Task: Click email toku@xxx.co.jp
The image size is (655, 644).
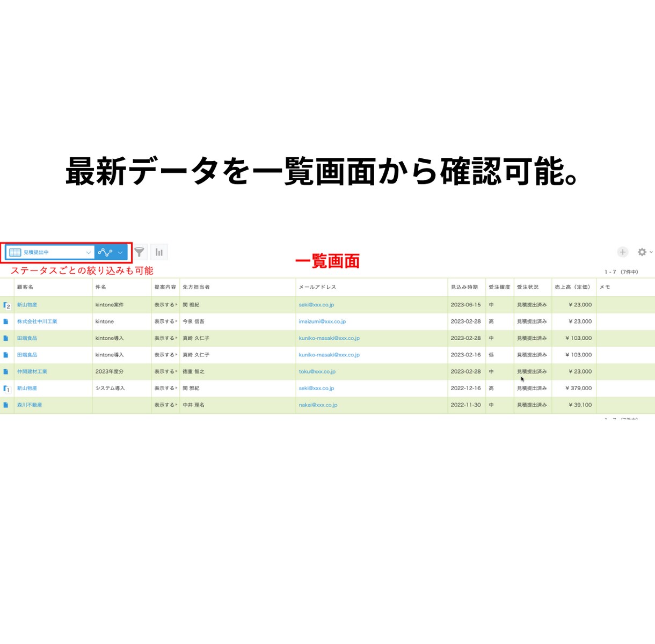Action: tap(317, 371)
